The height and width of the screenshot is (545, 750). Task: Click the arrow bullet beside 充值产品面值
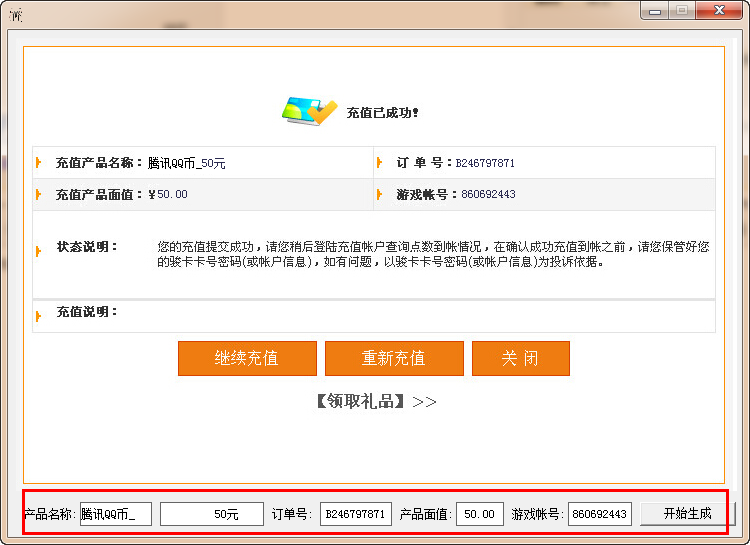point(38,194)
